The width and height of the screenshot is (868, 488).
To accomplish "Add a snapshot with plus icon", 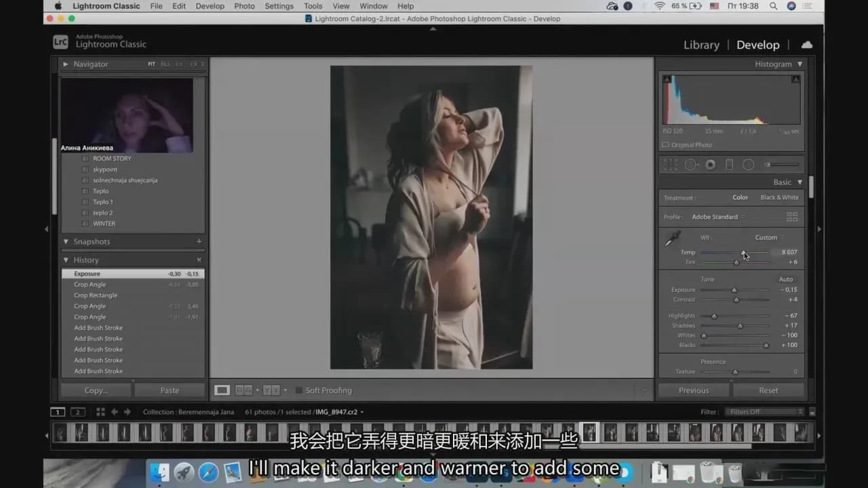I will coord(199,241).
